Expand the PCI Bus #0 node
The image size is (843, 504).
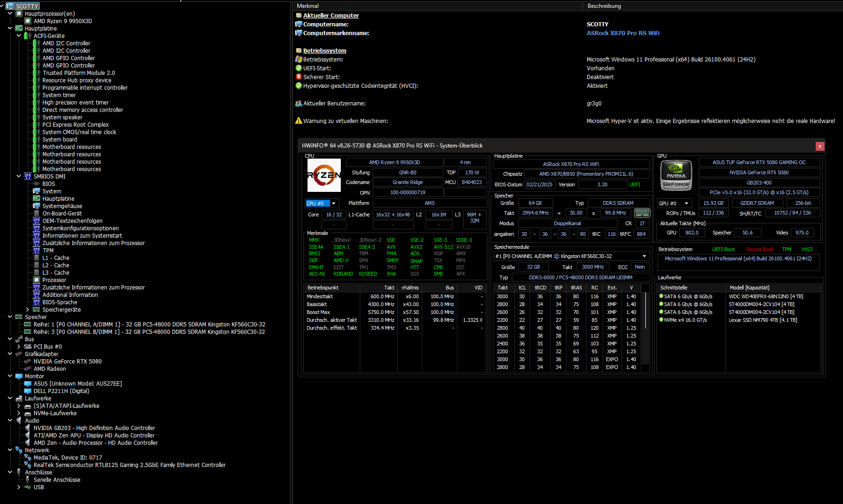19,346
